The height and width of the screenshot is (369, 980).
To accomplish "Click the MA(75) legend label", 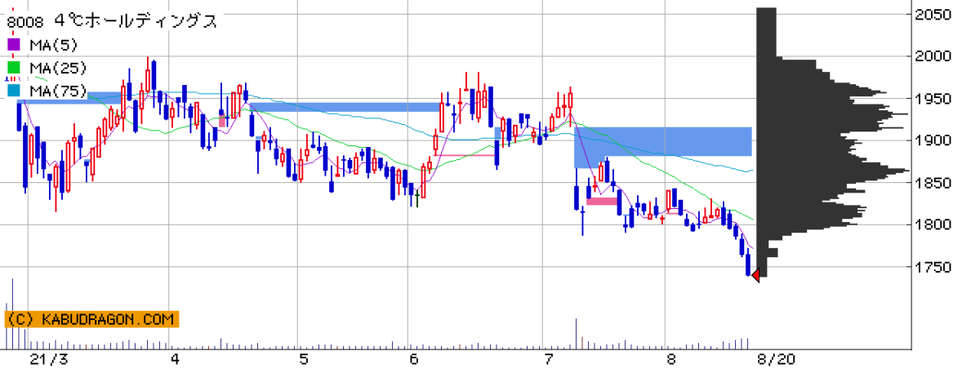I will coord(58,90).
